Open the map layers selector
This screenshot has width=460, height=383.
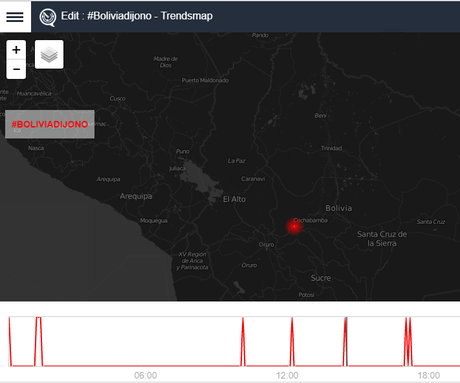coord(49,55)
